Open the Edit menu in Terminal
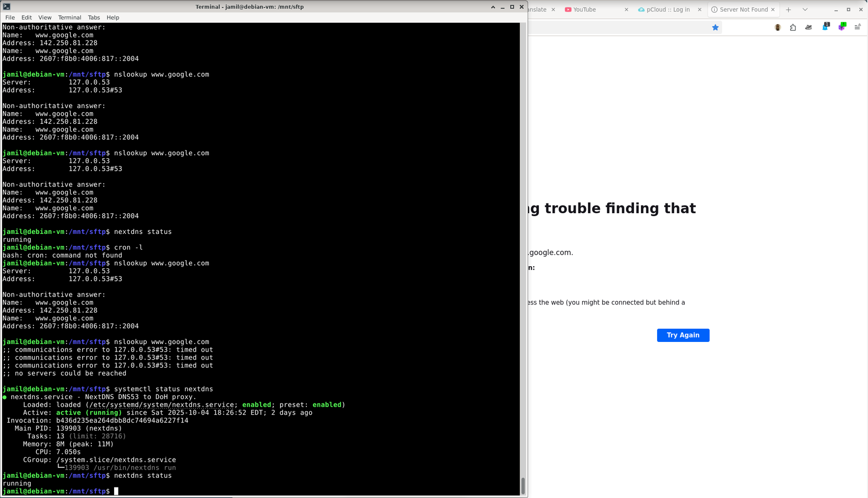The height and width of the screenshot is (498, 868). click(26, 17)
